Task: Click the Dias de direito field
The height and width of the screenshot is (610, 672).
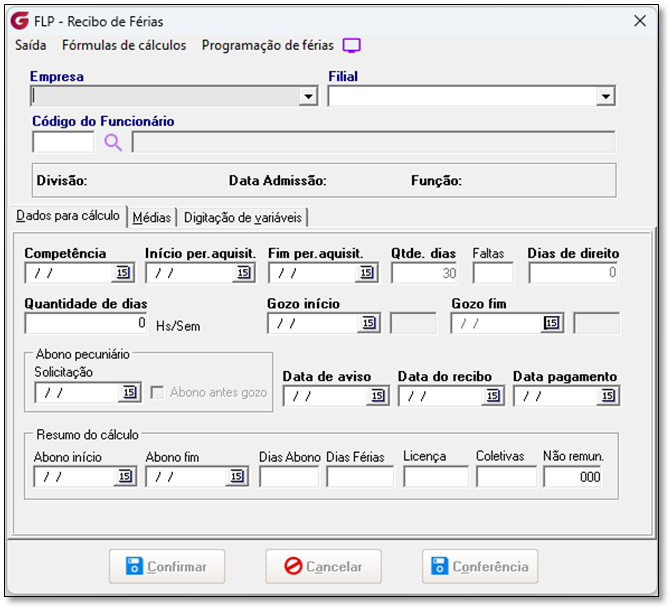Action: (573, 273)
